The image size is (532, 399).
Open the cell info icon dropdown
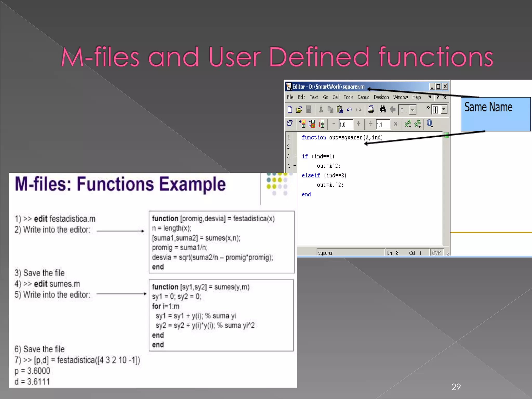(x=430, y=124)
